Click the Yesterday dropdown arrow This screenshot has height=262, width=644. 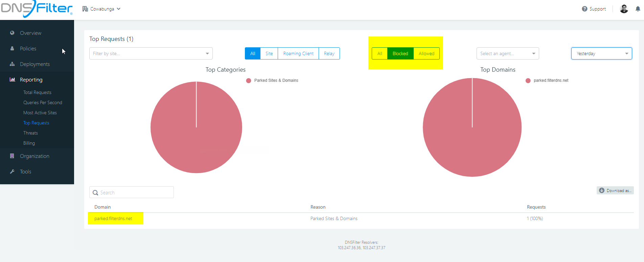(627, 53)
